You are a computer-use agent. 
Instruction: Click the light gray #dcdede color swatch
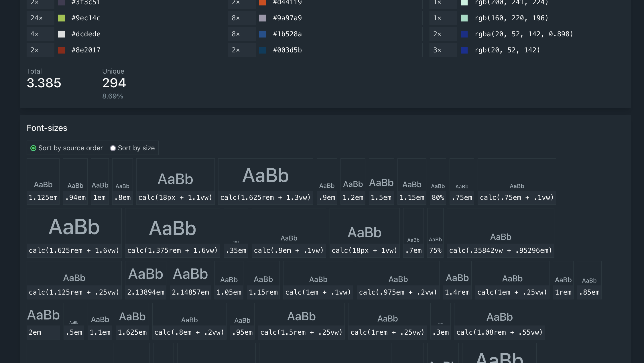pos(61,34)
